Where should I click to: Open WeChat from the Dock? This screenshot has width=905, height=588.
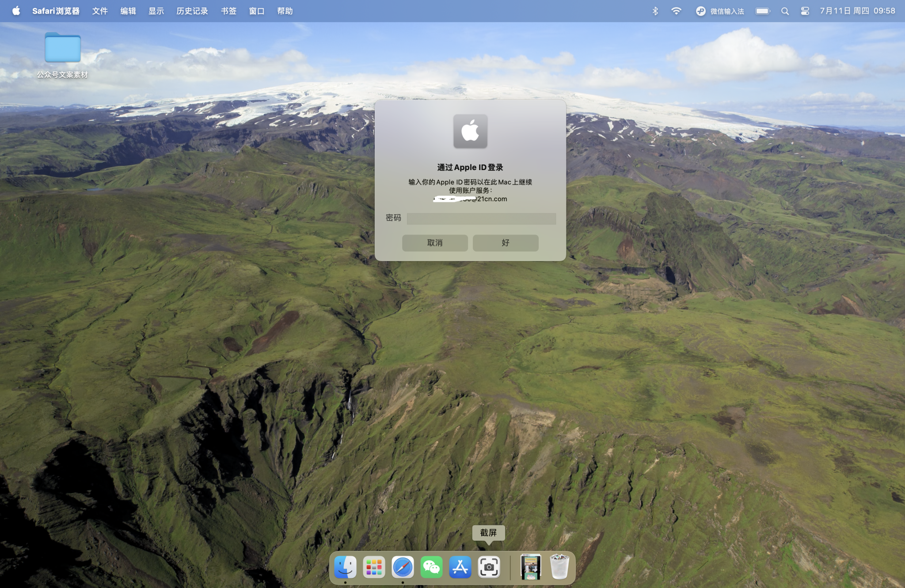tap(431, 567)
